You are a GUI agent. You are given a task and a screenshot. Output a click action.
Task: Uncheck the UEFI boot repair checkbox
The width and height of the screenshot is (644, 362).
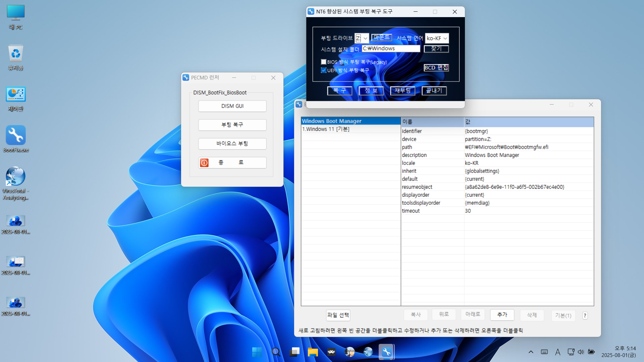(324, 70)
